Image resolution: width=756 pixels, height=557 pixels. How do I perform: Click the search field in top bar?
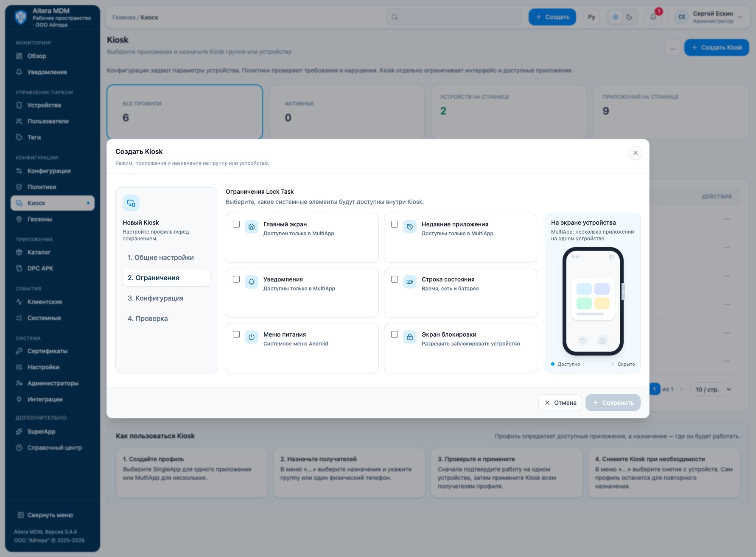click(454, 17)
